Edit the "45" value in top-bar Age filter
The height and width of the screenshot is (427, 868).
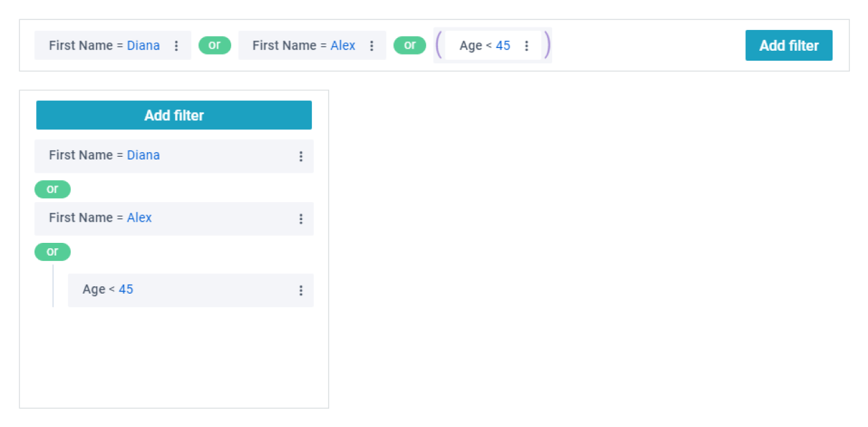tap(503, 46)
